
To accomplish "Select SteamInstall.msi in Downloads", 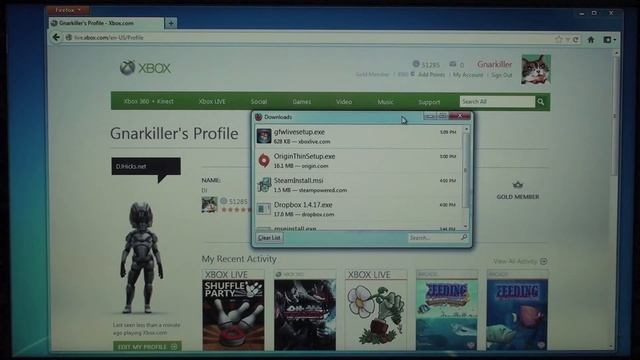I will click(x=359, y=184).
